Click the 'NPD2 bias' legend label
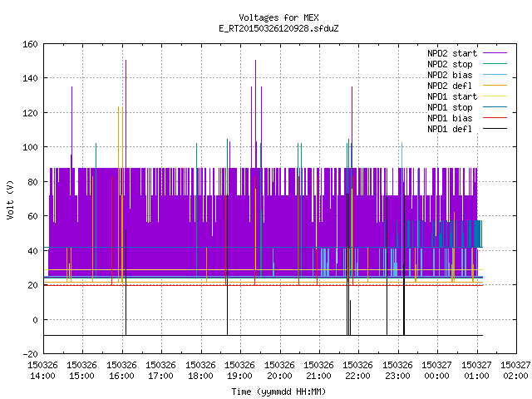This screenshot has height=399, width=532. (450, 75)
